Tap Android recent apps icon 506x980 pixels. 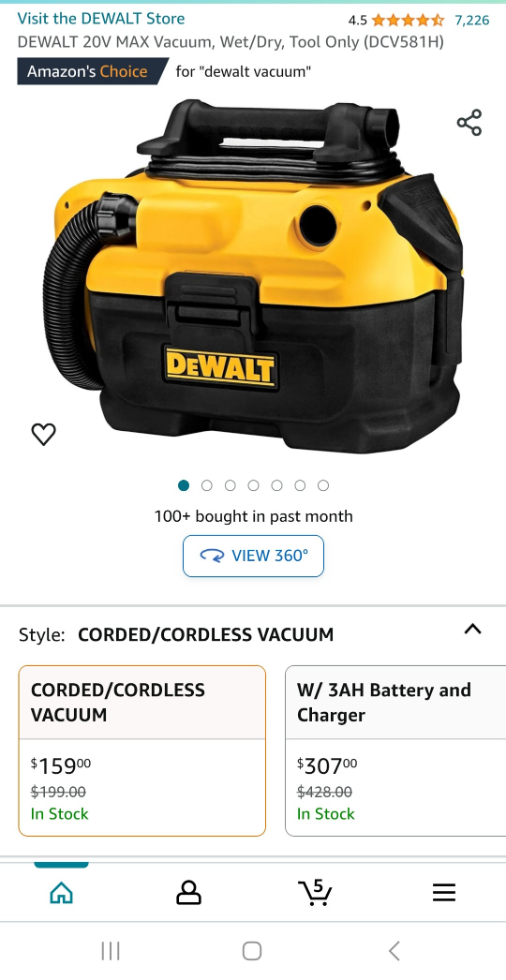click(111, 951)
